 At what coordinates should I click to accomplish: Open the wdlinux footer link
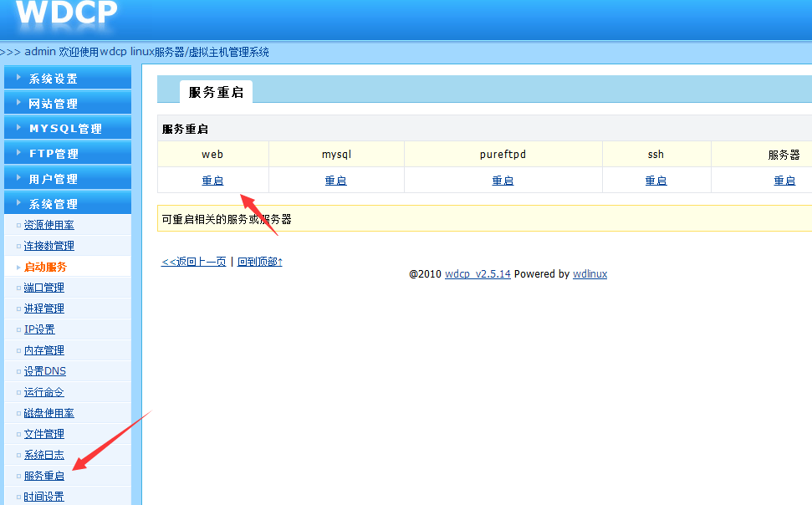(x=590, y=274)
